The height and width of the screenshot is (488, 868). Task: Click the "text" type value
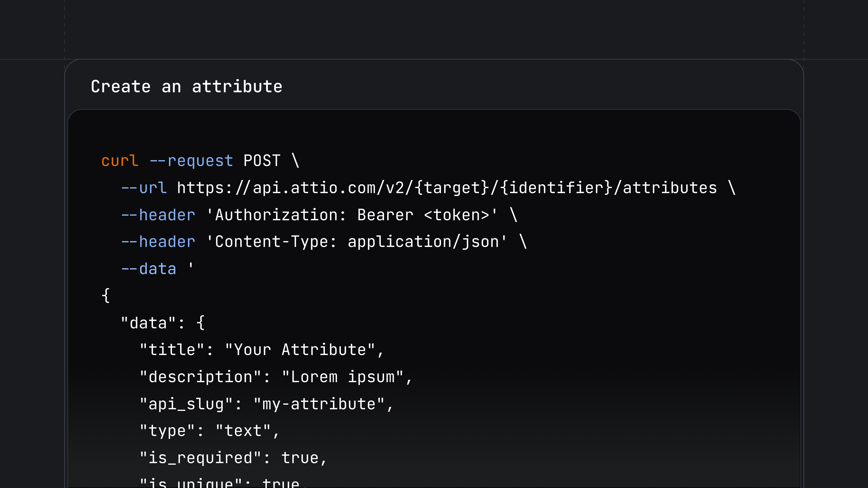click(x=243, y=431)
